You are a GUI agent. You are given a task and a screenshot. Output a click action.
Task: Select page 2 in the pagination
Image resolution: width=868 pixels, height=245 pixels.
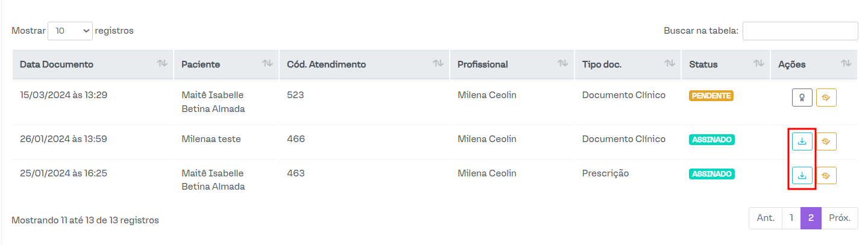(811, 218)
